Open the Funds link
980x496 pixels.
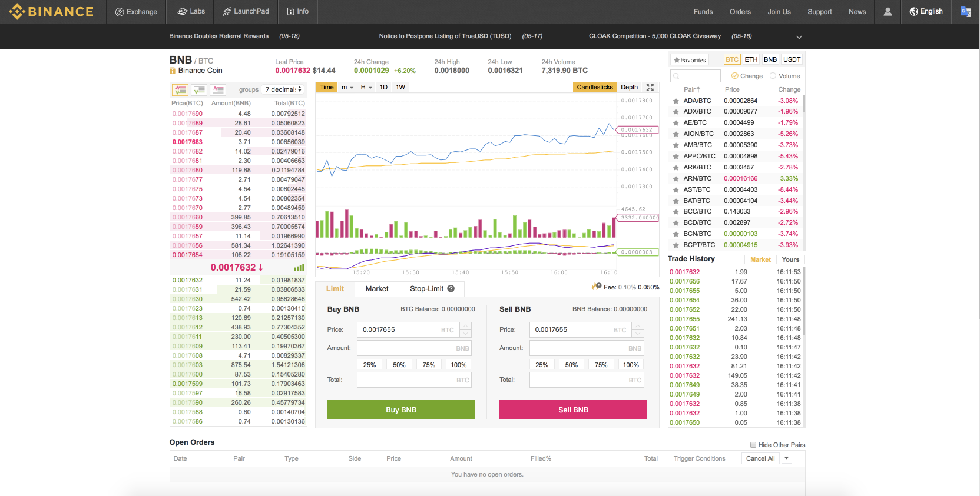click(703, 12)
